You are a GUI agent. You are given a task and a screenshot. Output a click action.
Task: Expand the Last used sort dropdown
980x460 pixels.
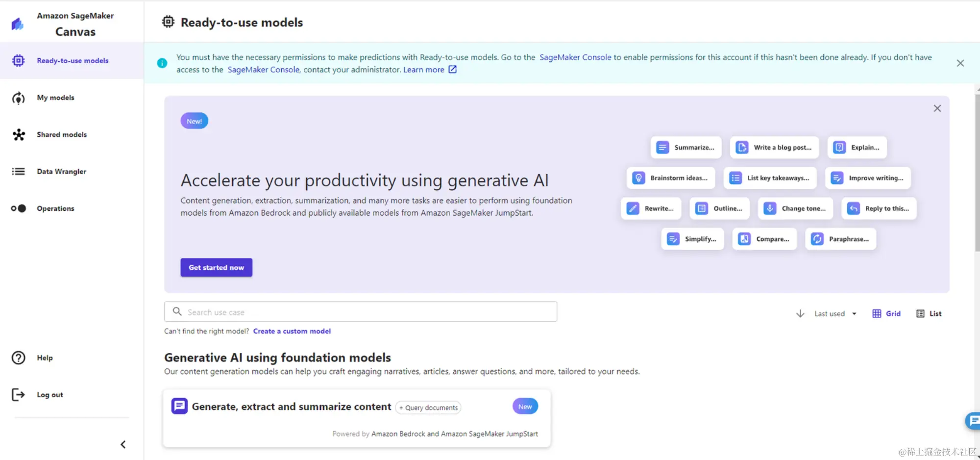coord(835,314)
